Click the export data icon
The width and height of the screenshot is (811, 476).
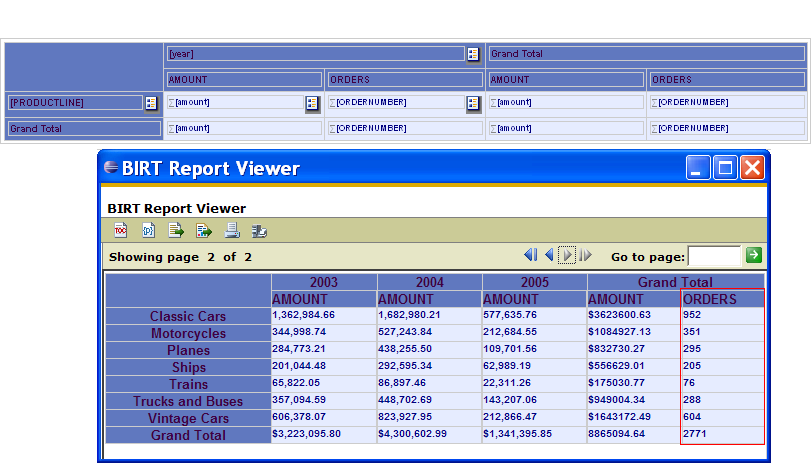176,231
